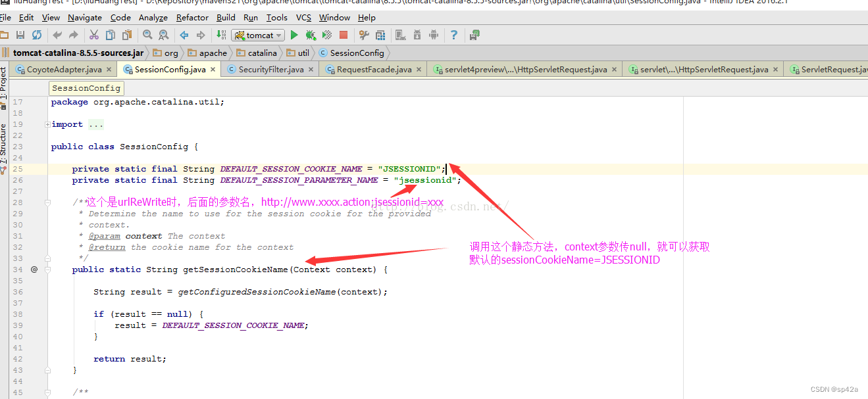Switch to the CoyoteAdapter.java tab
This screenshot has width=868, height=399.
(64, 69)
